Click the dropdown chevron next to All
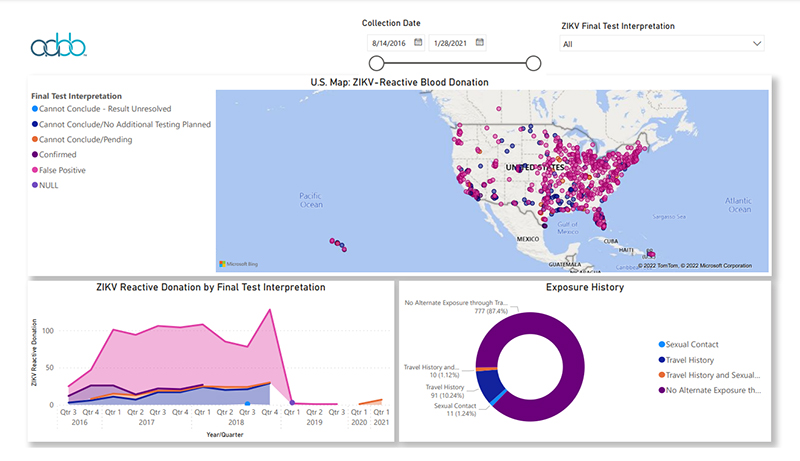Image resolution: width=800 pixels, height=461 pixels. 757,44
